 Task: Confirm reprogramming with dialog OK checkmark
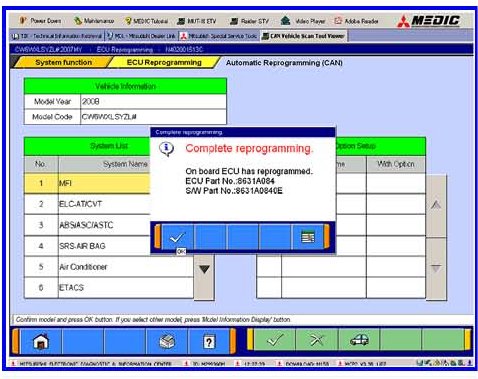click(x=177, y=237)
